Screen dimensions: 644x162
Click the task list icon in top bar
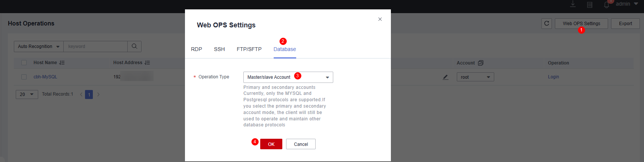590,5
